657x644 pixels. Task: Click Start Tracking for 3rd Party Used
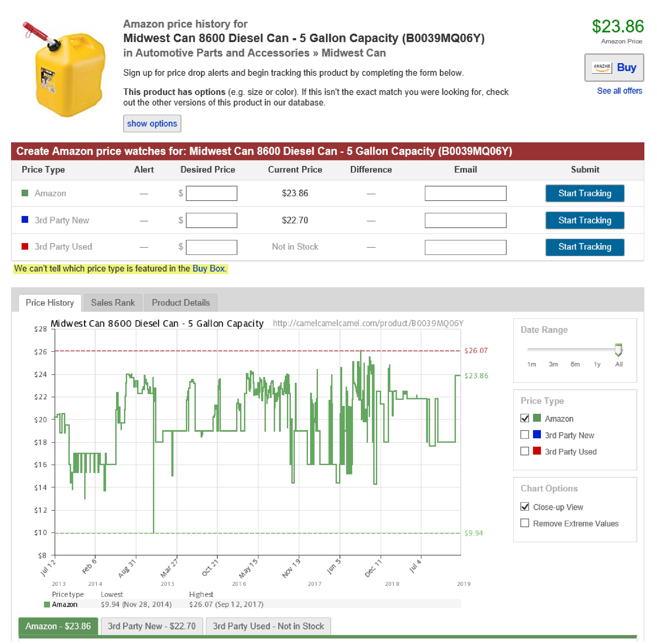point(585,247)
